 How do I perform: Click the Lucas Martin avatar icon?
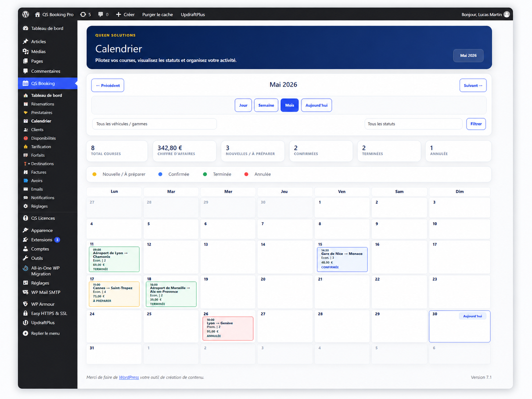(507, 14)
